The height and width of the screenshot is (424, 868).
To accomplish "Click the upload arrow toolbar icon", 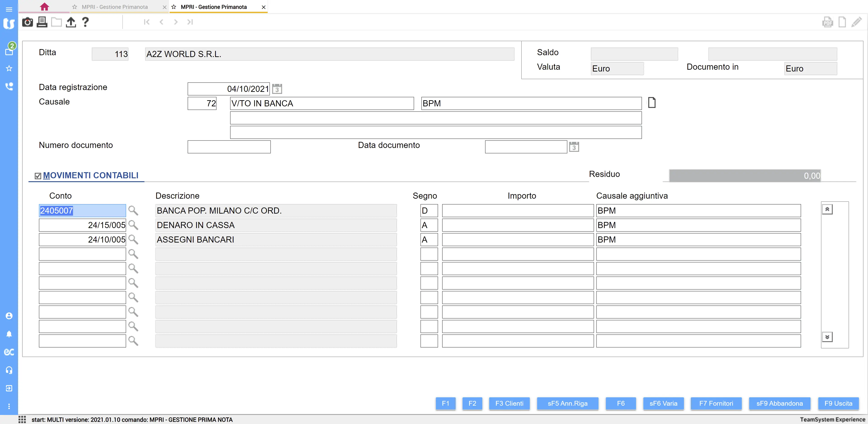I will (x=71, y=22).
